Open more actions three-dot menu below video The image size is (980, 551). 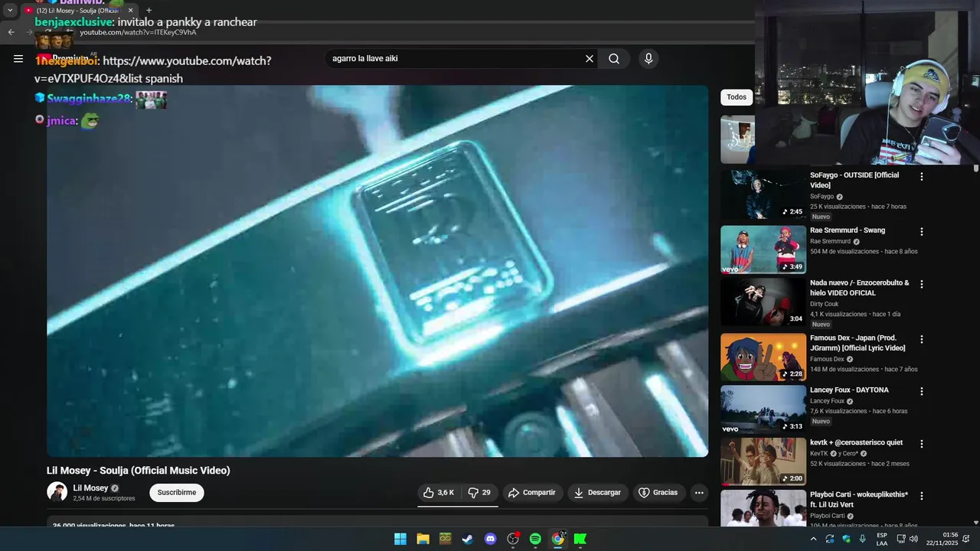click(x=699, y=493)
